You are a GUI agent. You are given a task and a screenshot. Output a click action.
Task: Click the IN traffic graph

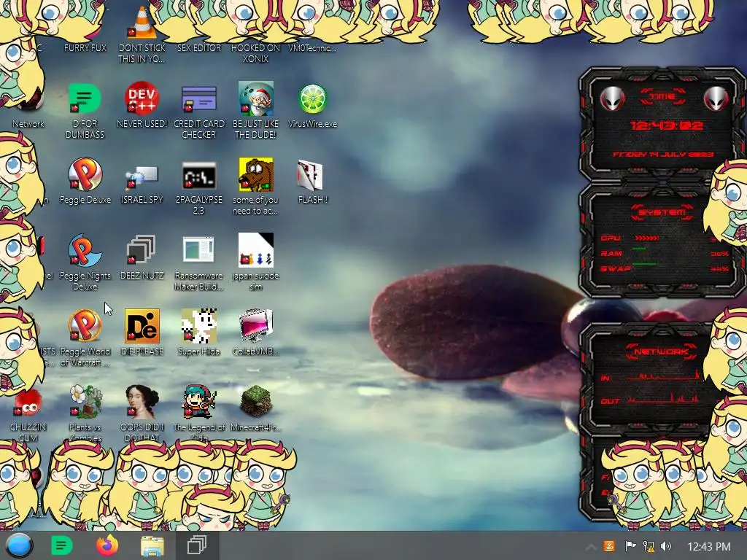point(664,376)
